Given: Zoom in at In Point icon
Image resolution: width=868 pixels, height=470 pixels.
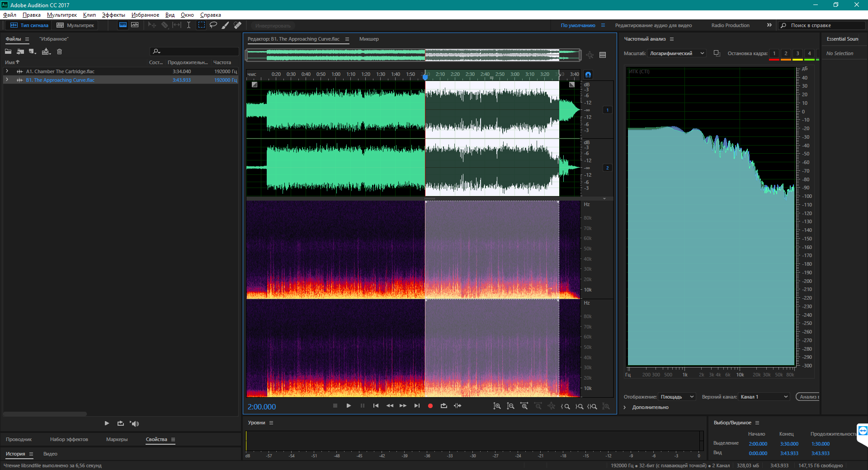Looking at the screenshot, I should tap(565, 406).
